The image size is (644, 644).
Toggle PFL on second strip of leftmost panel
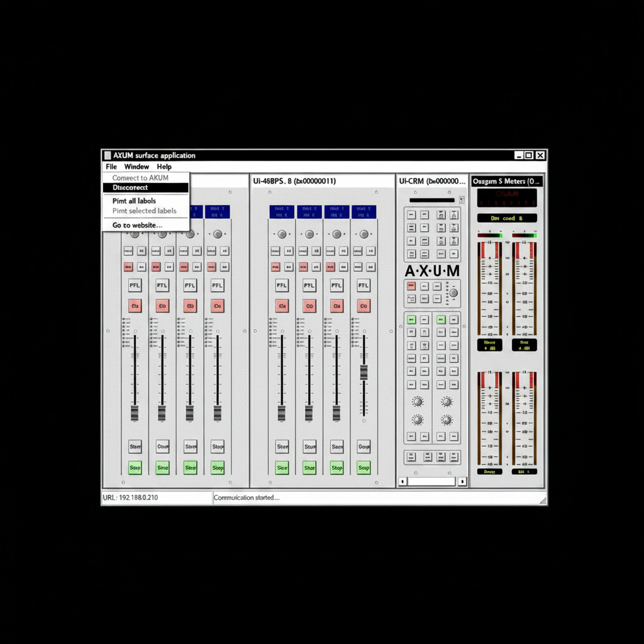[162, 286]
